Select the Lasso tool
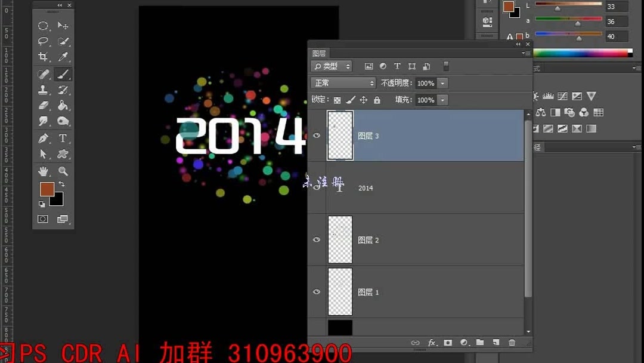Viewport: 644px width, 363px height. pyautogui.click(x=42, y=41)
